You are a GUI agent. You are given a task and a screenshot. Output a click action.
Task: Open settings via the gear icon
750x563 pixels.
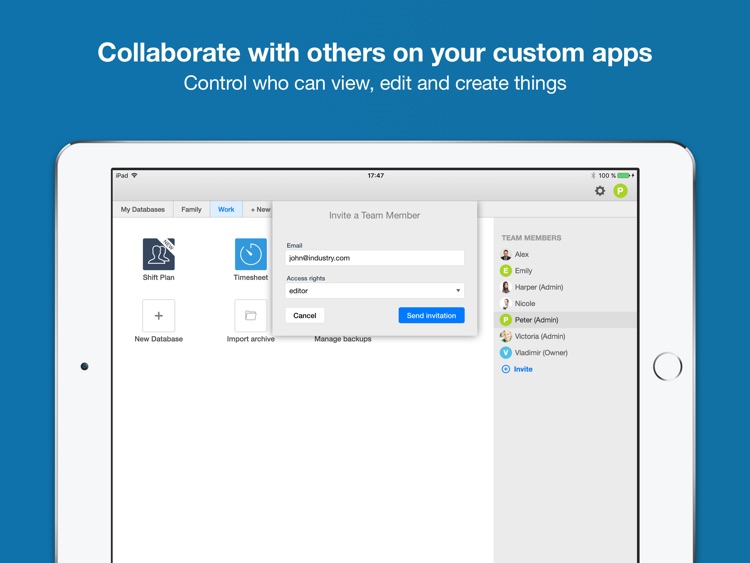click(600, 191)
